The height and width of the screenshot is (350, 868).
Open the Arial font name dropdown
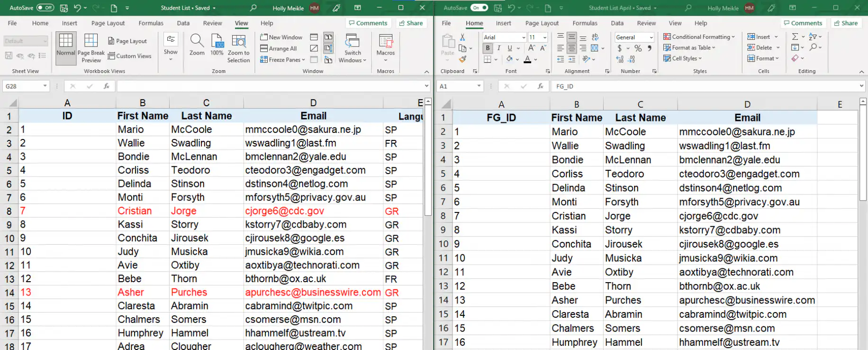click(524, 37)
